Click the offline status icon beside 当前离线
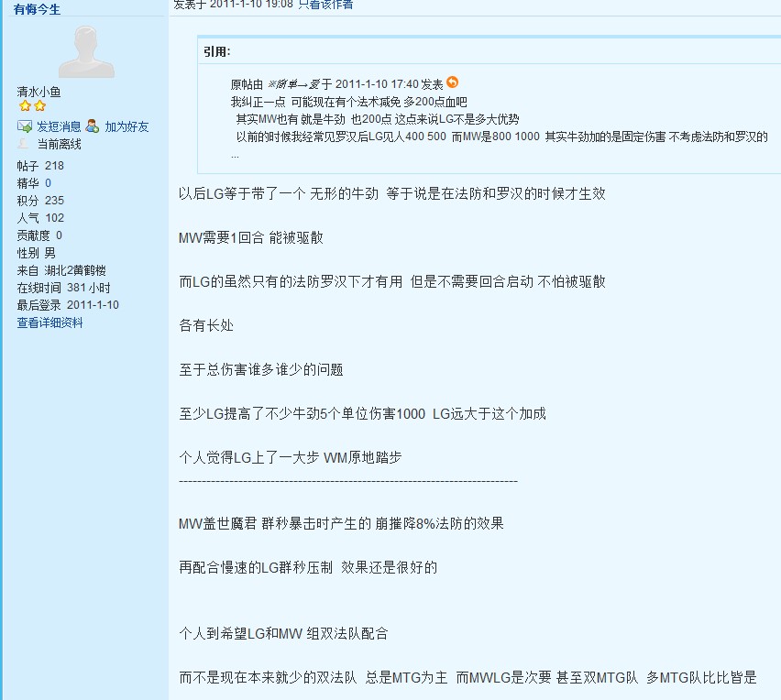The image size is (781, 700). point(23,144)
